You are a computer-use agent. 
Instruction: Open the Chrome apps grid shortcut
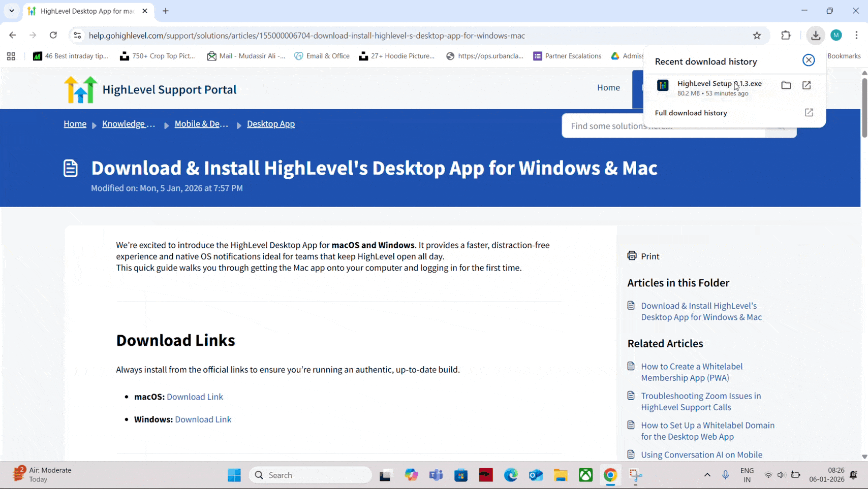tap(11, 56)
